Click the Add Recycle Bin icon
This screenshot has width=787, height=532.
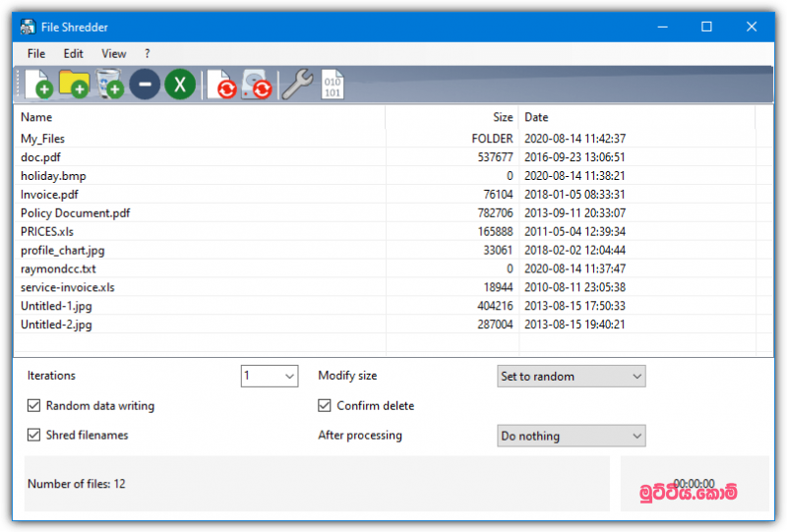coord(110,85)
